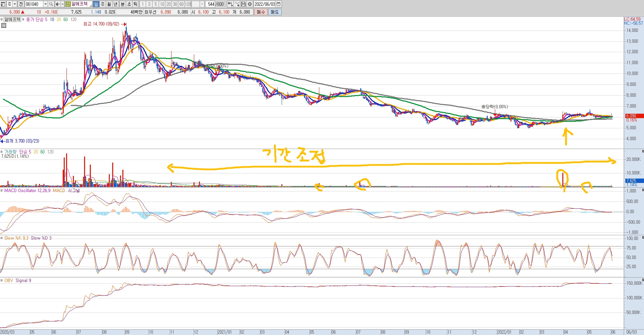The image size is (644, 335).
Task: Open the chart indicator compare icon
Action: point(230,4)
